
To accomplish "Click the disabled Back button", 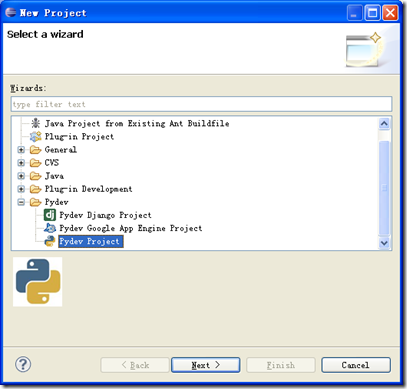I will [x=135, y=365].
